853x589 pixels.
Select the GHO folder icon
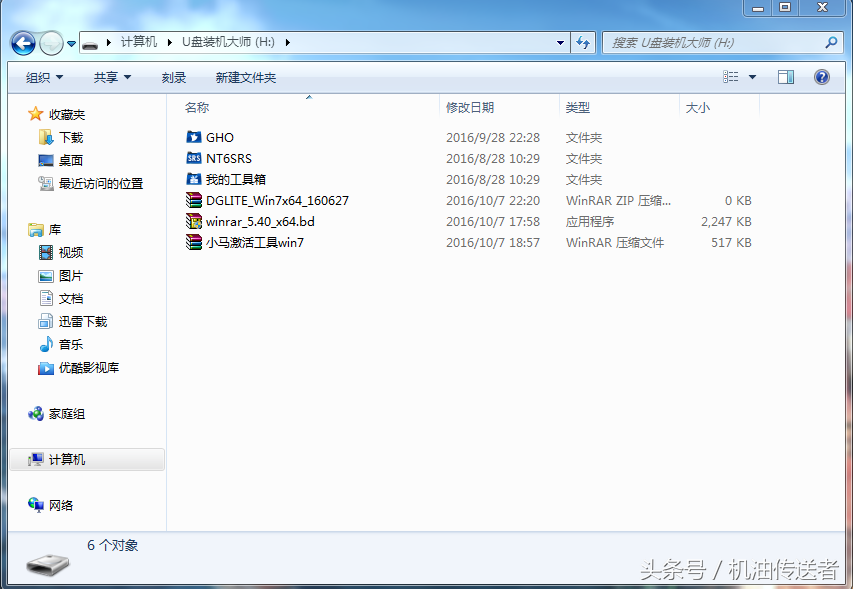[x=194, y=137]
